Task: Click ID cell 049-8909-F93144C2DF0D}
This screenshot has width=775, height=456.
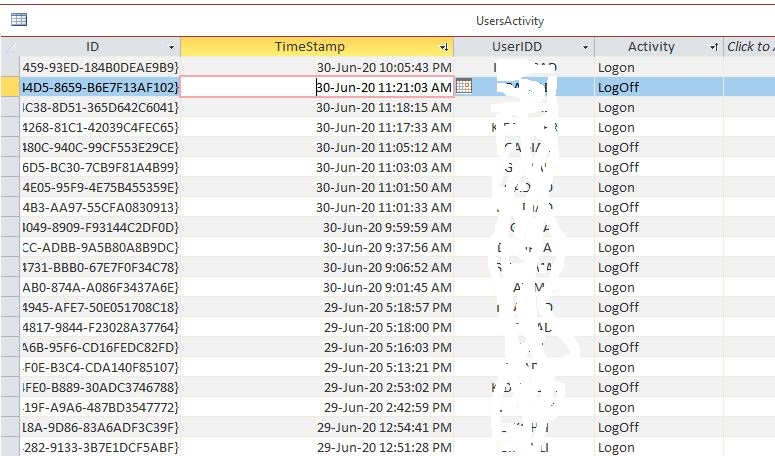Action: point(100,227)
